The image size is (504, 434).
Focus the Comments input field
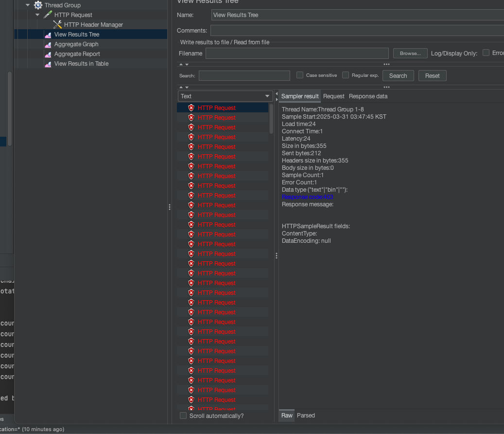357,31
